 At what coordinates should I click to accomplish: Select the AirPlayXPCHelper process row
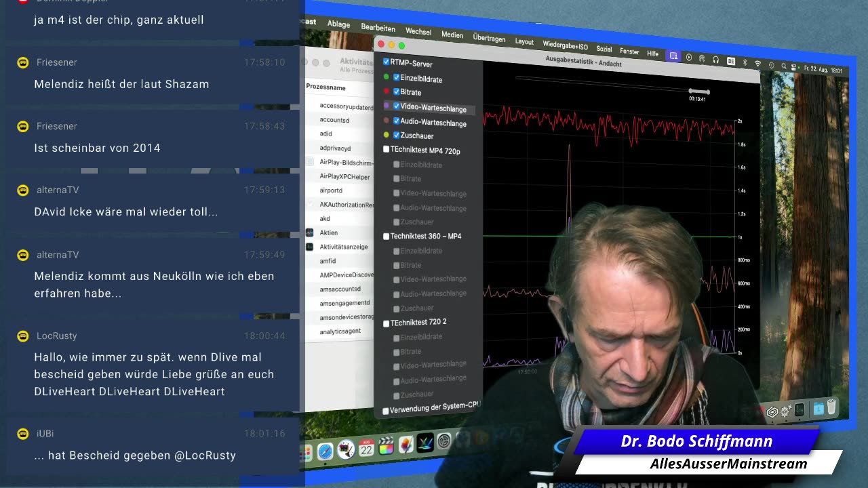point(339,176)
